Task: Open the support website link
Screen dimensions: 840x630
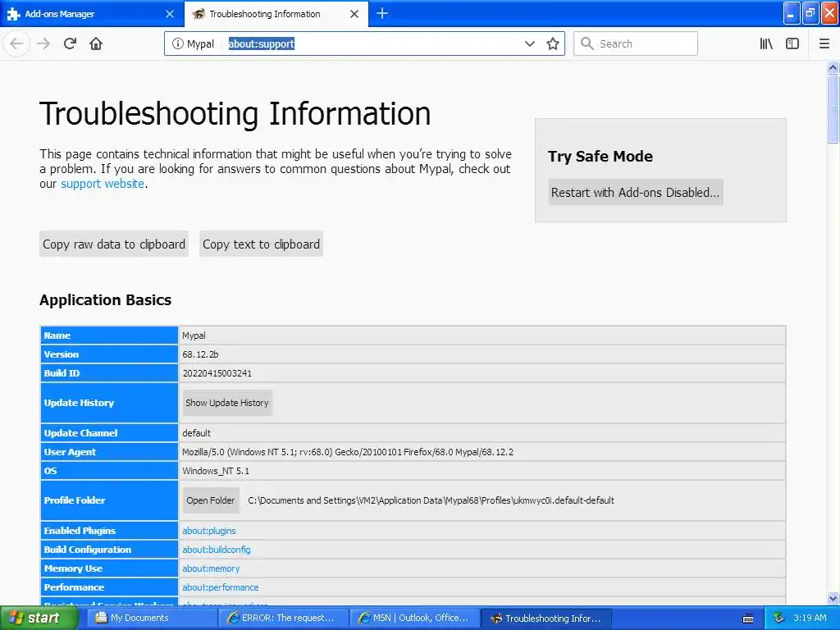Action: tap(103, 184)
